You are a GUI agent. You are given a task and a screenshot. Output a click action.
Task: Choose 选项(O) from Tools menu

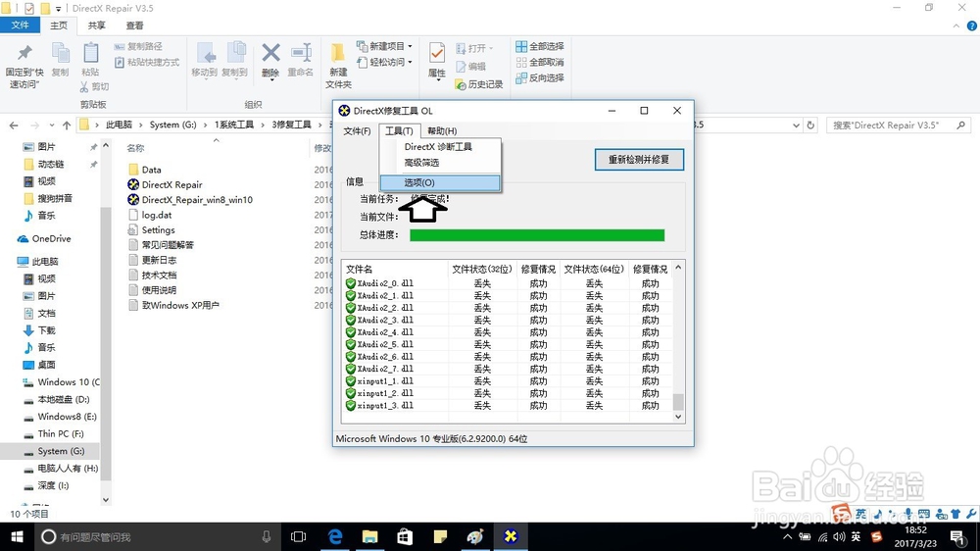(440, 182)
